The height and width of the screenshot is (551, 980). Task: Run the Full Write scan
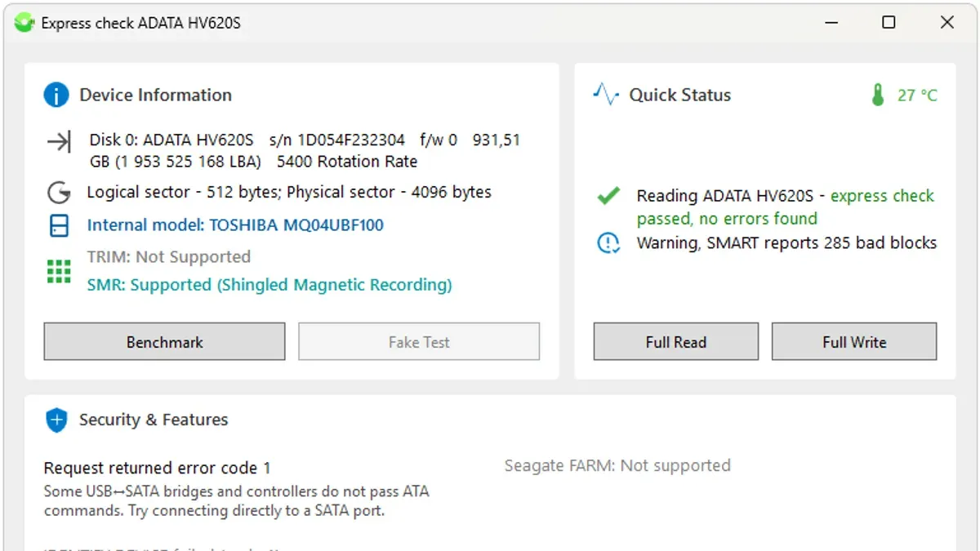(854, 342)
